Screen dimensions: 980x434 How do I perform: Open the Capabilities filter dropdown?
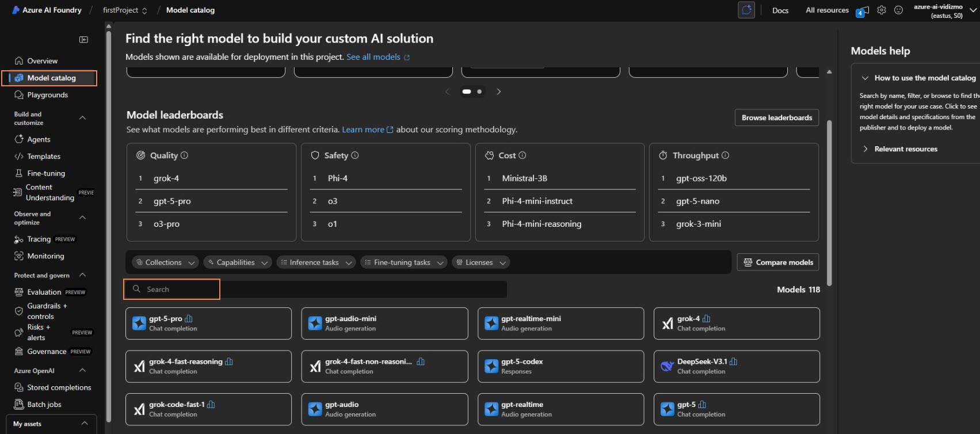coord(237,262)
